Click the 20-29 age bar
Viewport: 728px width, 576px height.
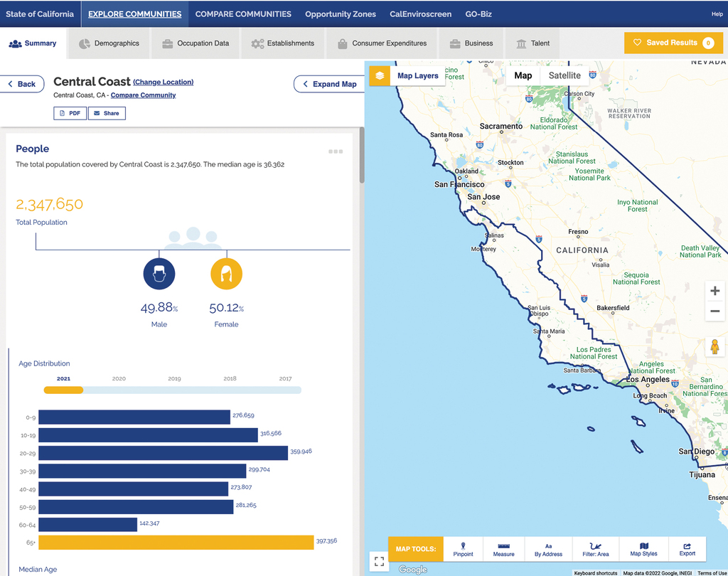(163, 453)
